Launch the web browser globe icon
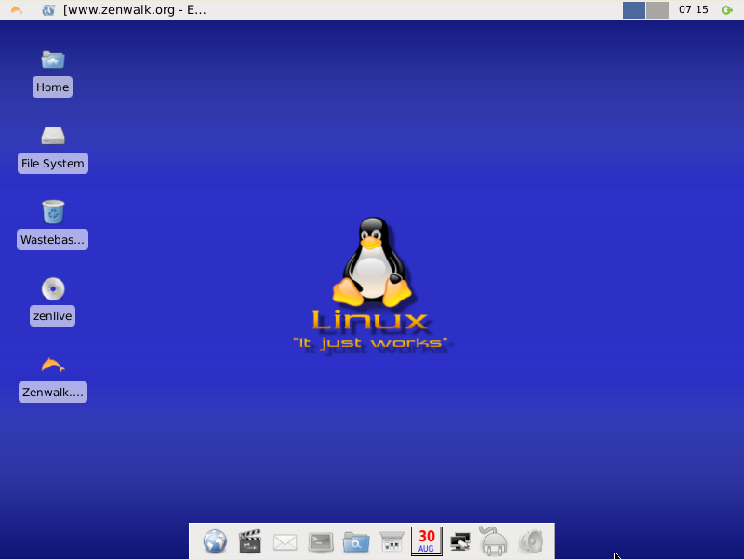744x560 pixels. [215, 541]
